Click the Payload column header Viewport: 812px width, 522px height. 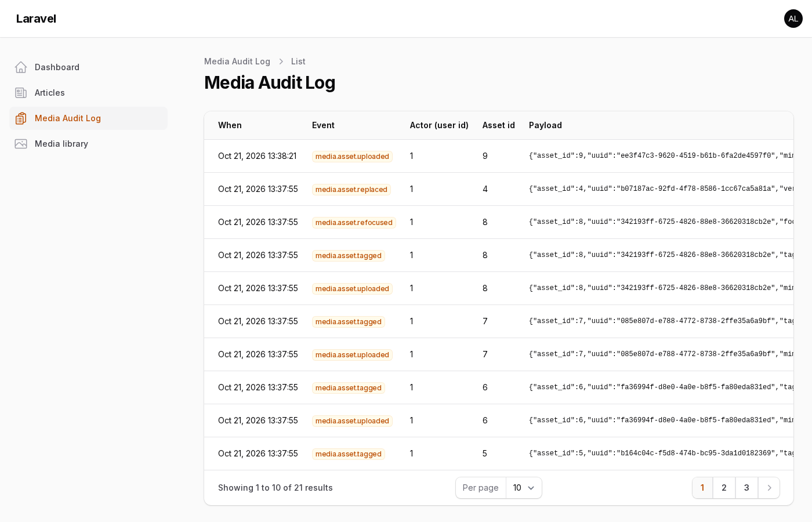pyautogui.click(x=545, y=125)
